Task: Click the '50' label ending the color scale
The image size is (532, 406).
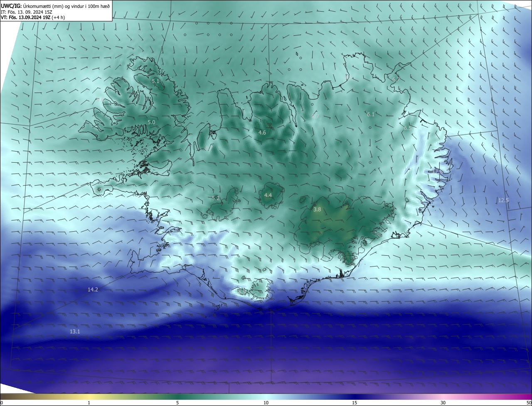Action: tap(529, 403)
